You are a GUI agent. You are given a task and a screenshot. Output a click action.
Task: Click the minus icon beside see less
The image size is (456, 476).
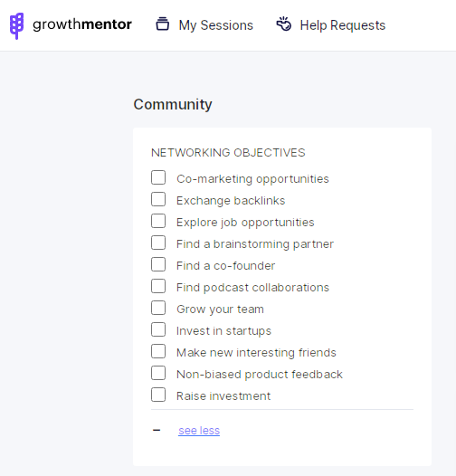[157, 430]
